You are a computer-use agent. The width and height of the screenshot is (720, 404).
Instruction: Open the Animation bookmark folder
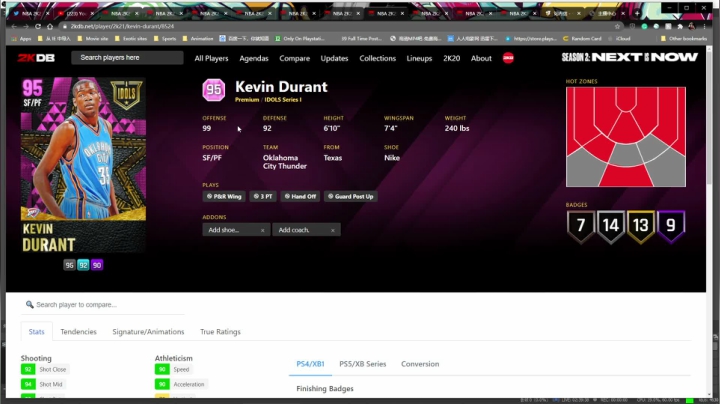click(198, 39)
